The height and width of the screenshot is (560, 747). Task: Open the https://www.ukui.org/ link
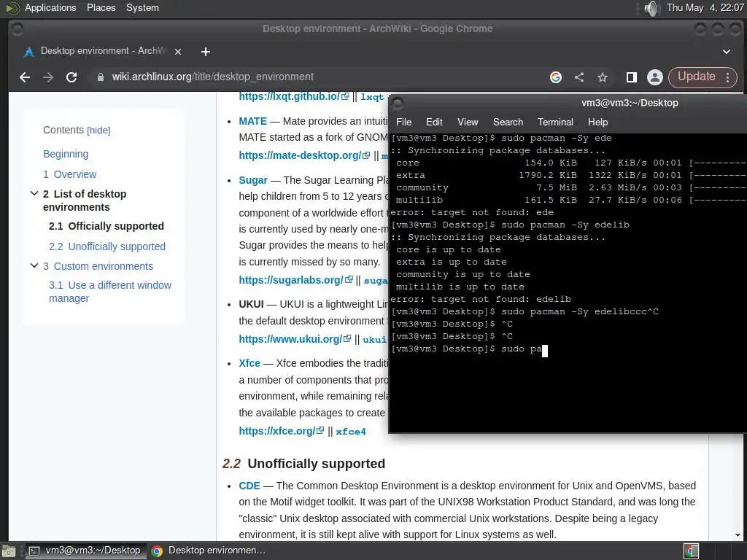click(x=295, y=339)
